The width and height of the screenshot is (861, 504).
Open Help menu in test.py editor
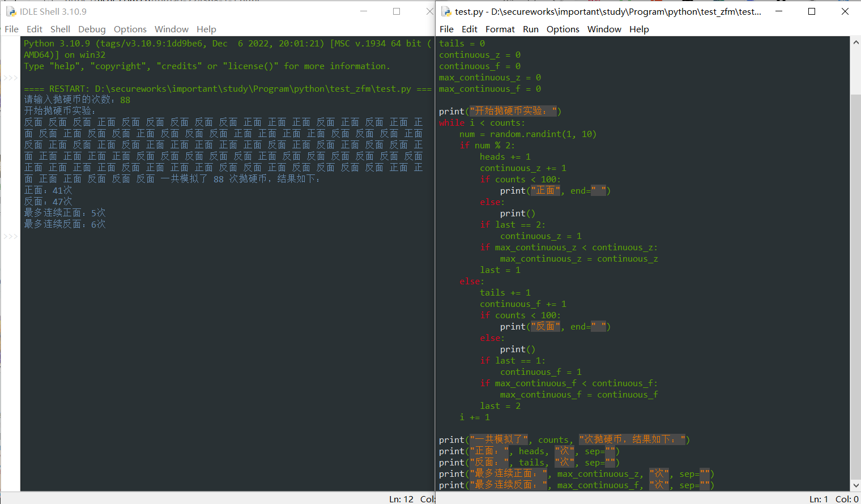coord(639,29)
